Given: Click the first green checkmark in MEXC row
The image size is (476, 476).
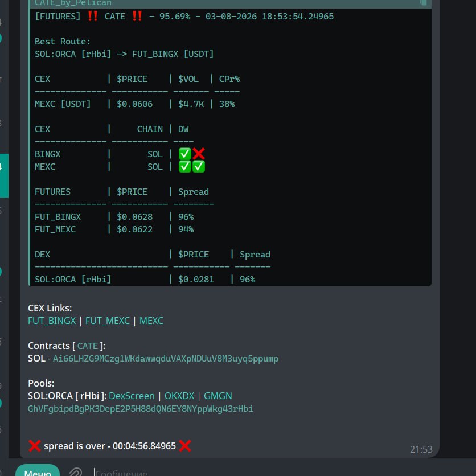Looking at the screenshot, I should tap(185, 167).
